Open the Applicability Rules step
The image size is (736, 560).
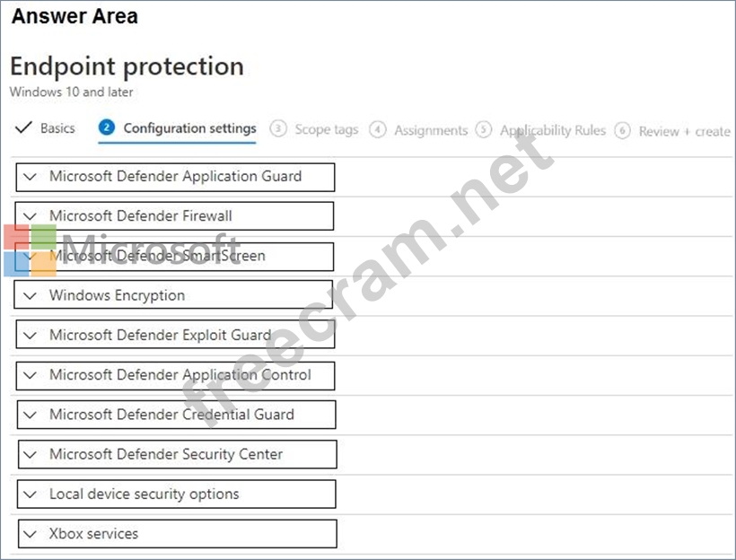pos(552,131)
